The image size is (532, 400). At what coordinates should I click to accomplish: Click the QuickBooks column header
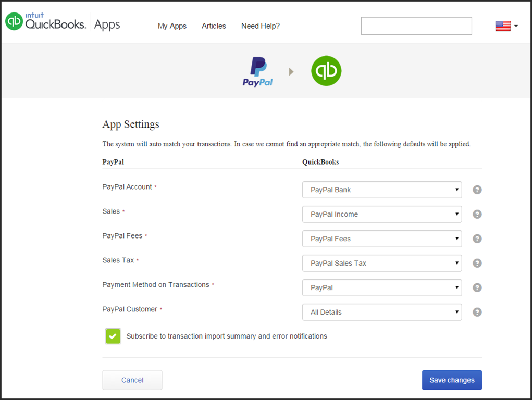coord(320,162)
